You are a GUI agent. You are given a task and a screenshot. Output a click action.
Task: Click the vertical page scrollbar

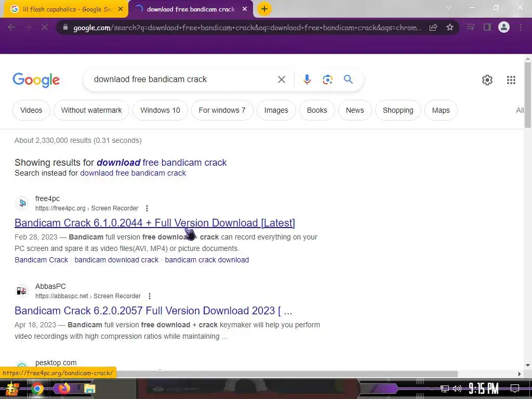click(528, 95)
